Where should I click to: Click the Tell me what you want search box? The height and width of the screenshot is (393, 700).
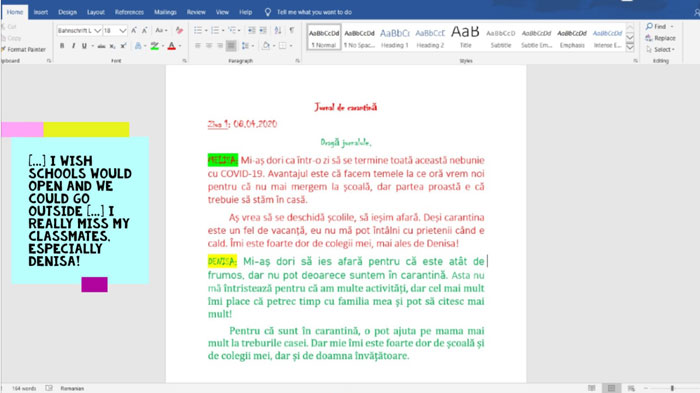click(x=314, y=12)
